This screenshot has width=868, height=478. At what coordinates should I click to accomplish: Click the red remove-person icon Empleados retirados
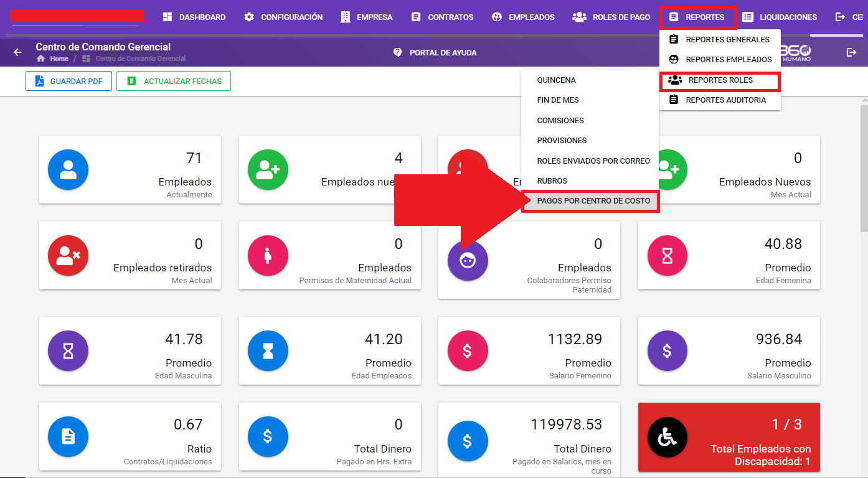[68, 255]
